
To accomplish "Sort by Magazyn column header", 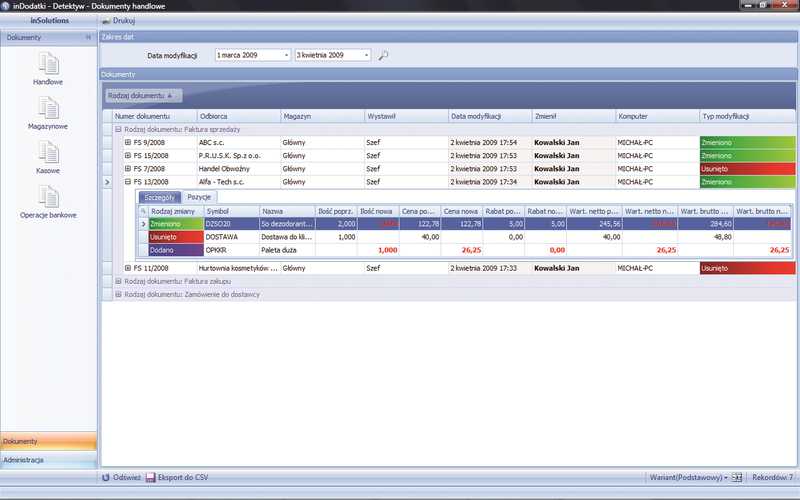I will [x=322, y=116].
